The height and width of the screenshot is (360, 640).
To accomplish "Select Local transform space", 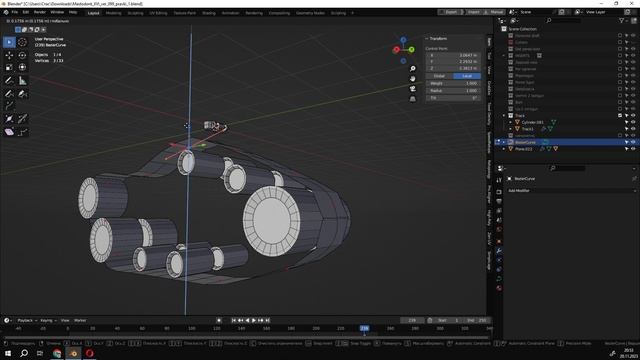I will tap(467, 76).
